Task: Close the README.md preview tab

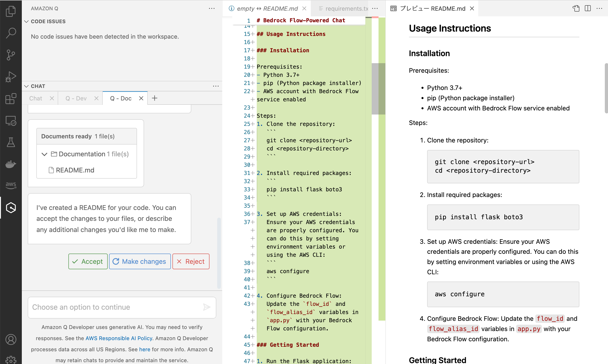Action: 472,8
